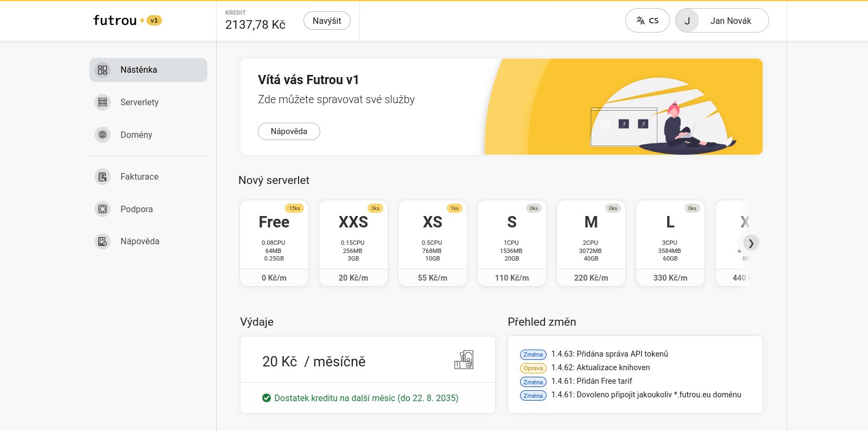Click the money icon in Výdaje card
The height and width of the screenshot is (431, 868).
(x=464, y=360)
